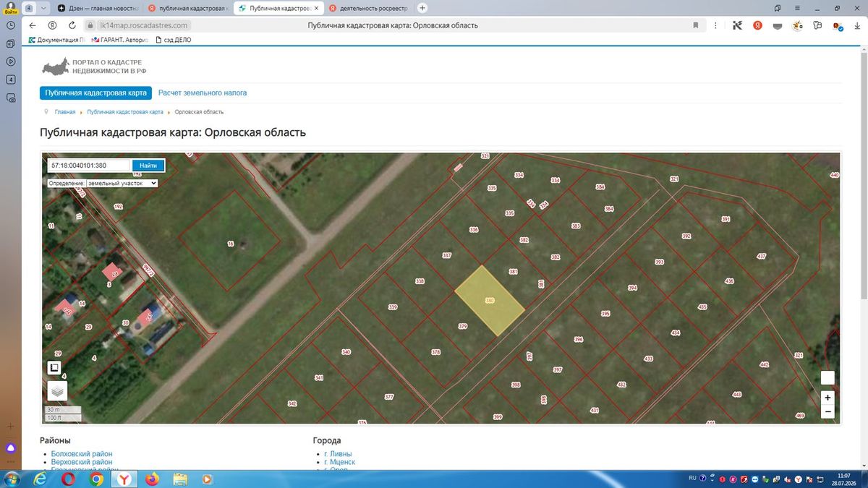This screenshot has height=488, width=868.
Task: Open the sidebar history clock icon
Action: 11,25
